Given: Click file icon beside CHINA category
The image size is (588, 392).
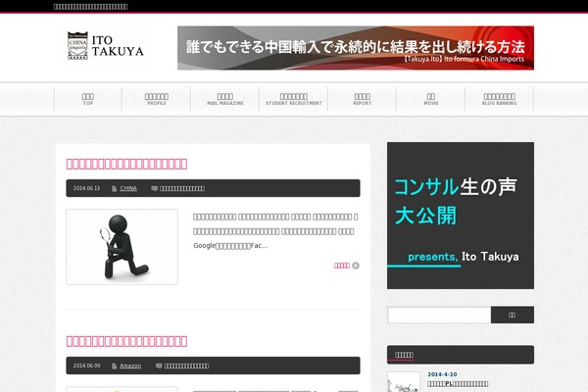Looking at the screenshot, I should click(115, 188).
